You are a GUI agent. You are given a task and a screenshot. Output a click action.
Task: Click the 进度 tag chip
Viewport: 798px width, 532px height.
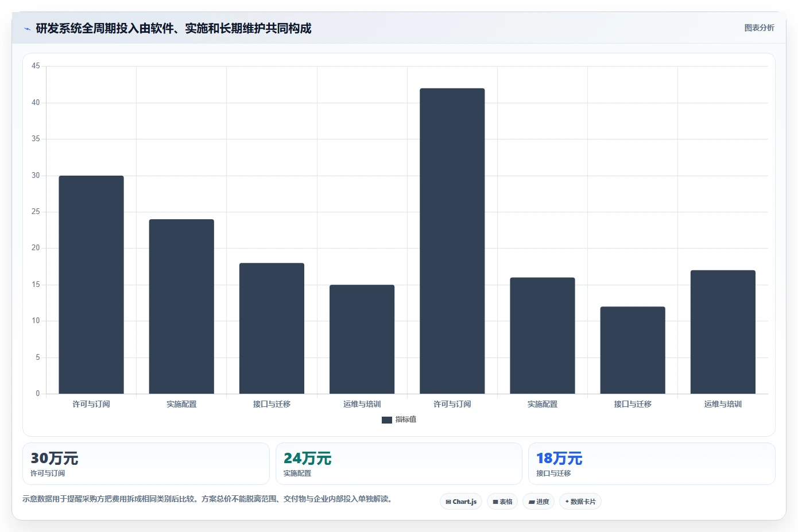539,502
